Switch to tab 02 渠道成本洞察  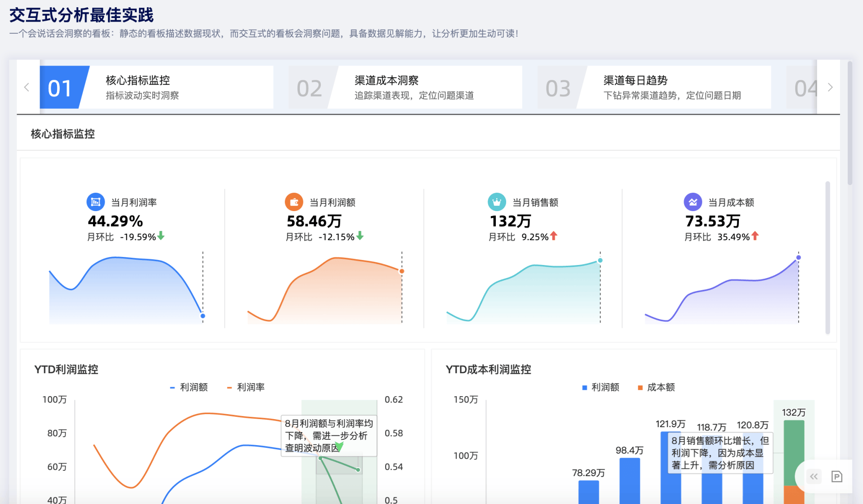405,87
